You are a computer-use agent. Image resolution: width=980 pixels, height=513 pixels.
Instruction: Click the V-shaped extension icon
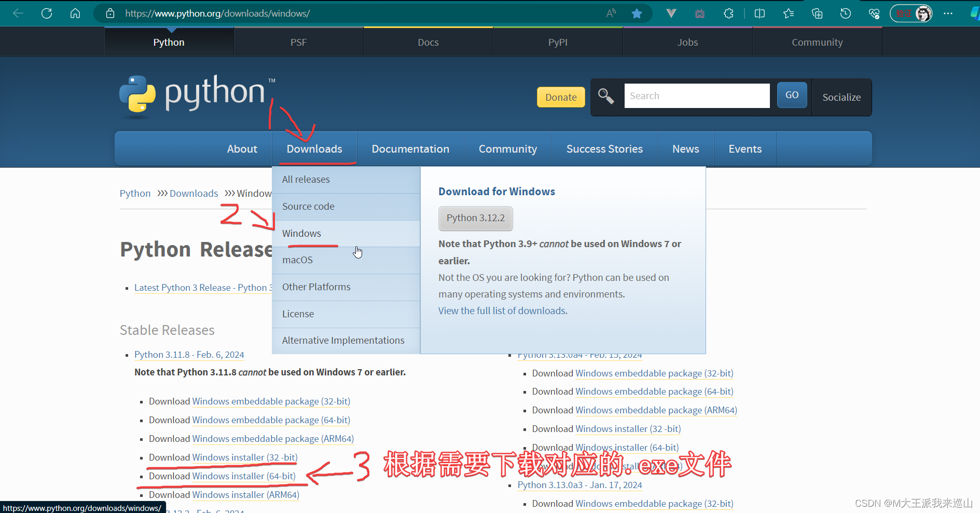[671, 14]
